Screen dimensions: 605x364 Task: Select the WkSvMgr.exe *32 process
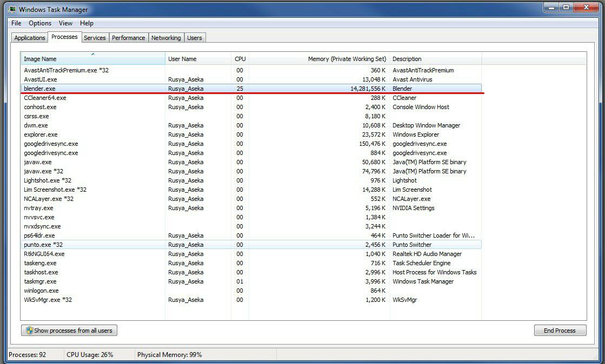pyautogui.click(x=251, y=300)
